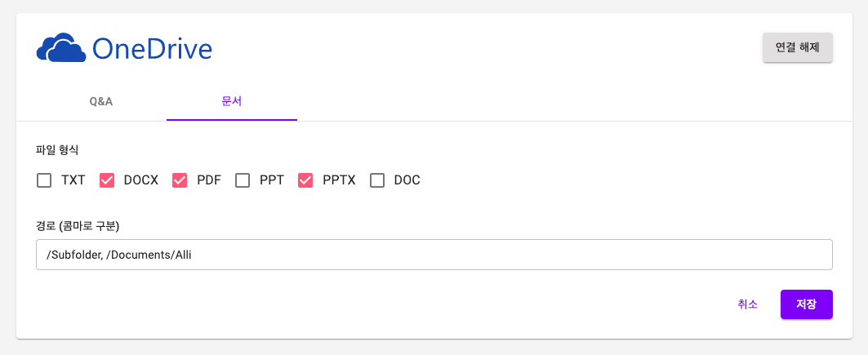
Task: Check the empty DOC checkbox
Action: (x=377, y=180)
